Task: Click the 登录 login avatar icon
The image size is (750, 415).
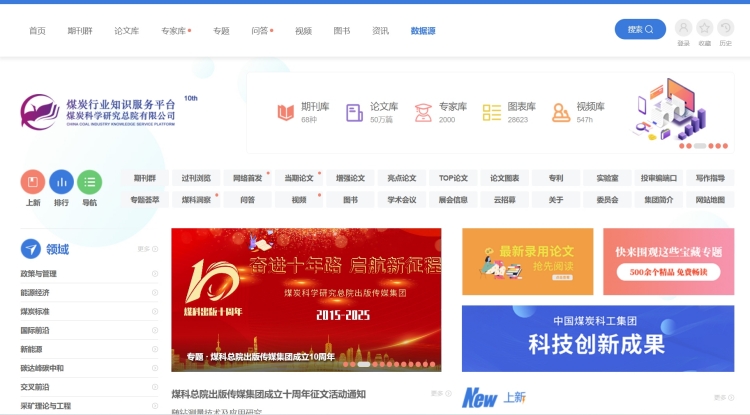Action: (x=683, y=28)
